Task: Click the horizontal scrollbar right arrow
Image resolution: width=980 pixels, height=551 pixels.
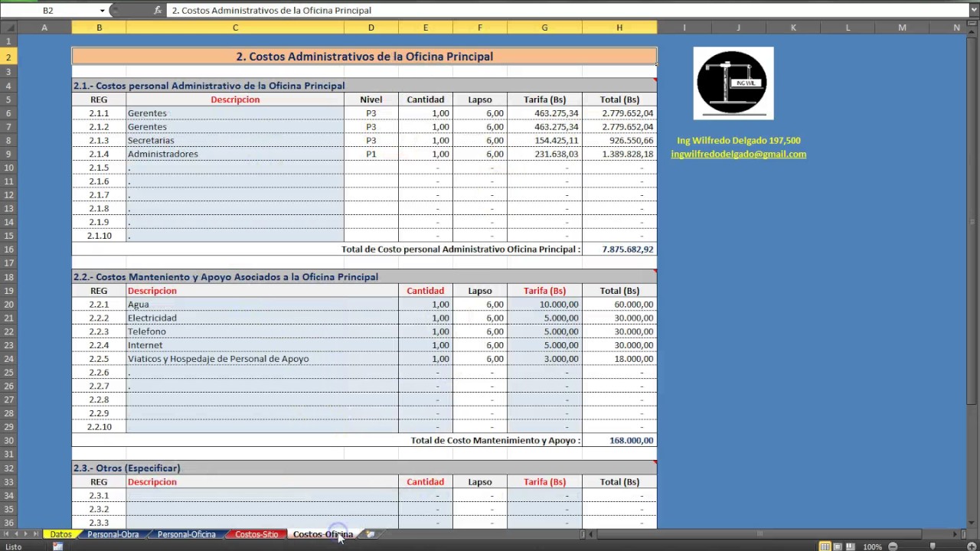Action: (955, 534)
